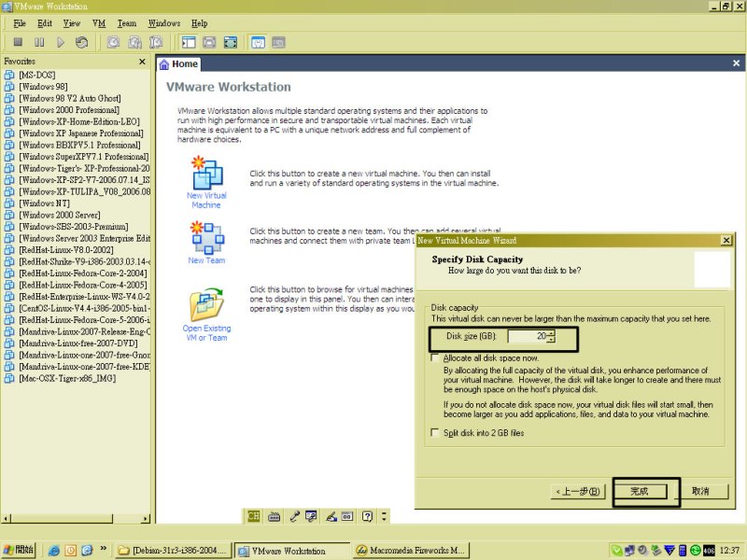Select [Windows 98] in Favorites
Image resolution: width=747 pixels, height=560 pixels.
(43, 87)
